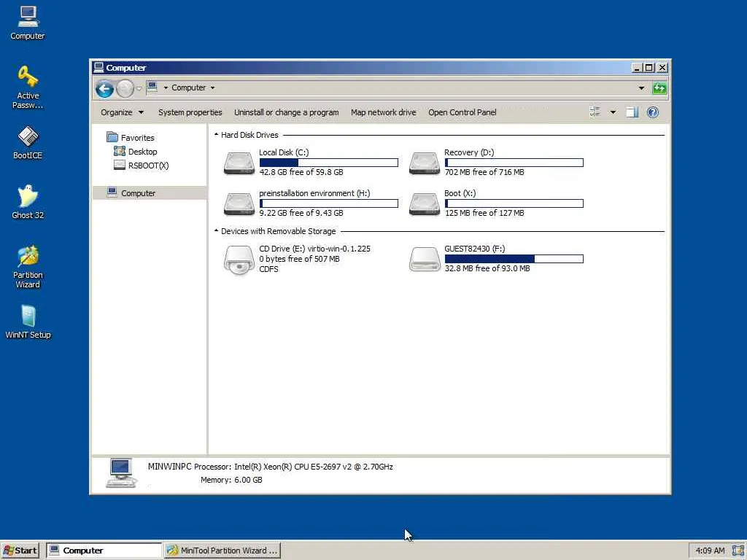Click the Start button

click(20, 551)
